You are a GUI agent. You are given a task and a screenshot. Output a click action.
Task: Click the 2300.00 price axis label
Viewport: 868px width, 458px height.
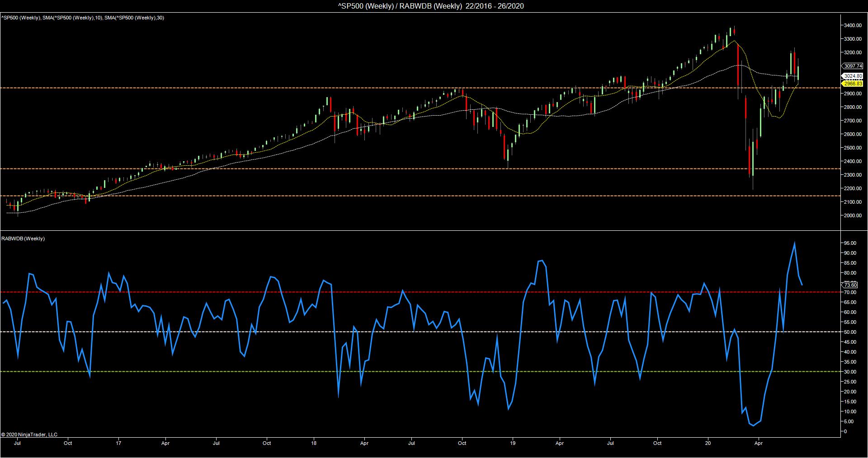(x=852, y=175)
